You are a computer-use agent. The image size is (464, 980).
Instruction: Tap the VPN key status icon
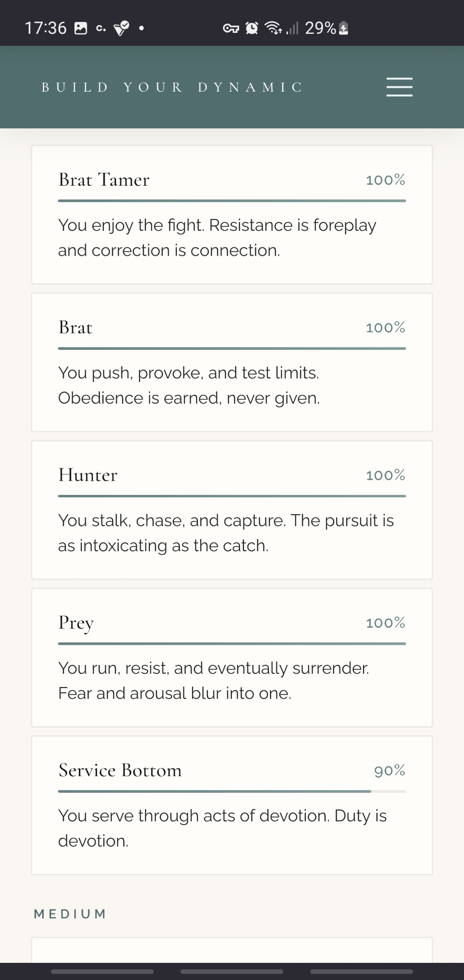[x=231, y=28]
